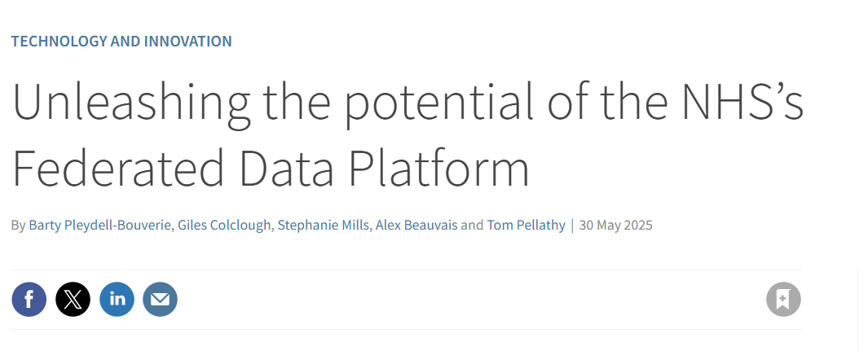Click the 30 May 2025 publication date
The height and width of the screenshot is (351, 868).
[x=615, y=226]
